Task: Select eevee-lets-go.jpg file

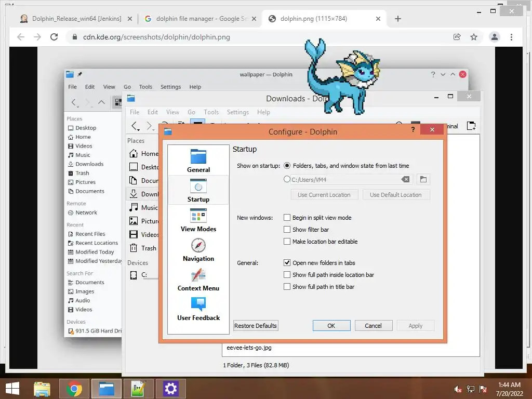Action: point(249,348)
